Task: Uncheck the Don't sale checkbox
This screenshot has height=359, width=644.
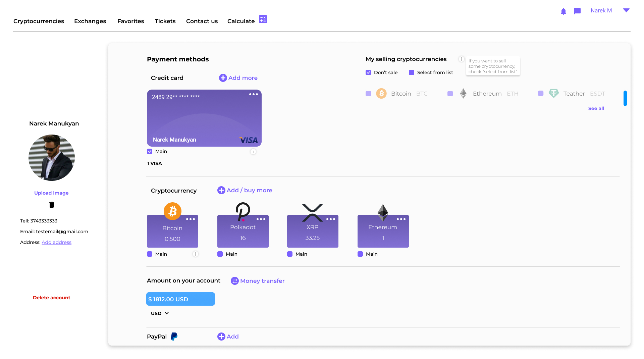Action: point(368,72)
